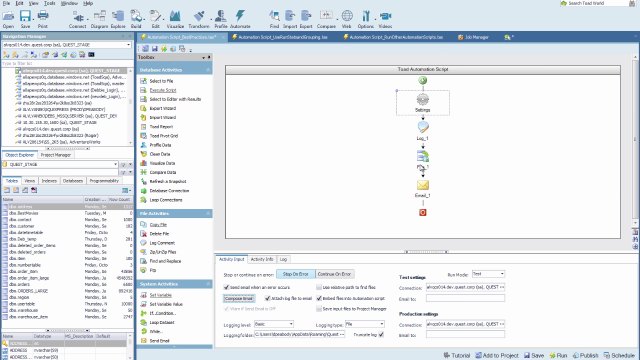Open the Edit tool in main toolbar
The width and height of the screenshot is (640, 360).
tap(156, 19)
